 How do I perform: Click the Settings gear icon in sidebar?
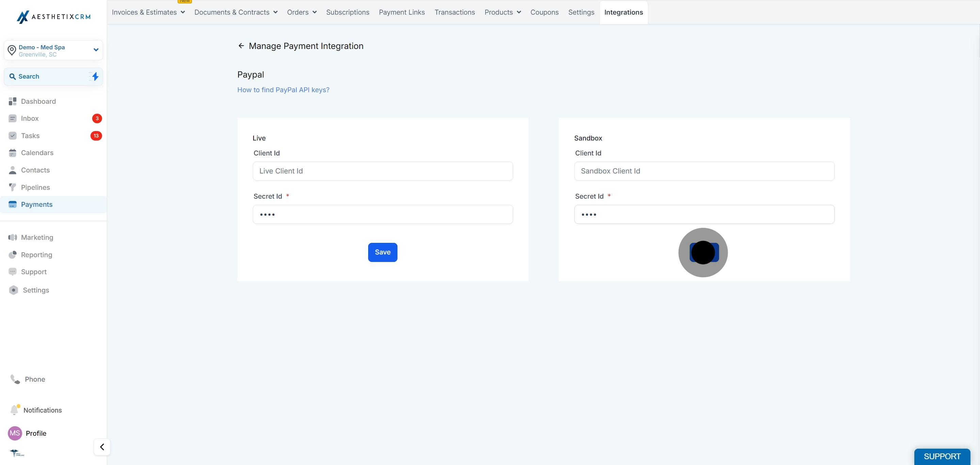tap(13, 290)
